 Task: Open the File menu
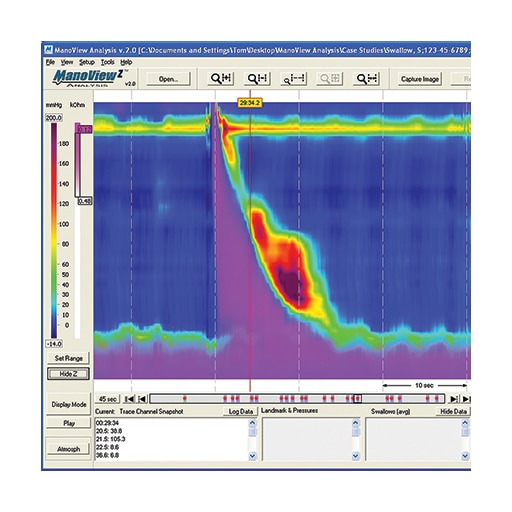click(x=50, y=62)
